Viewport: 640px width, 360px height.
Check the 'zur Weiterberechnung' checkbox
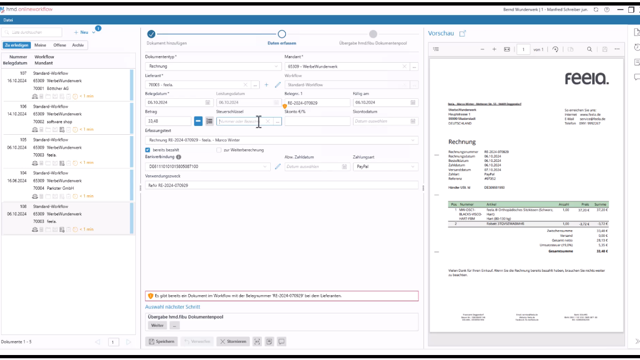pyautogui.click(x=219, y=150)
